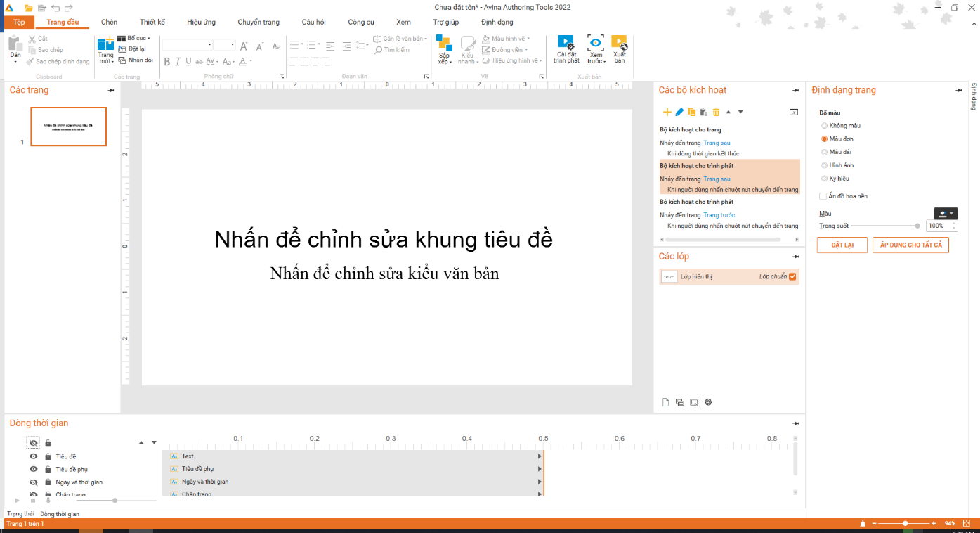This screenshot has height=533, width=980.
Task: Toggle Italic formatting
Action: pos(178,62)
